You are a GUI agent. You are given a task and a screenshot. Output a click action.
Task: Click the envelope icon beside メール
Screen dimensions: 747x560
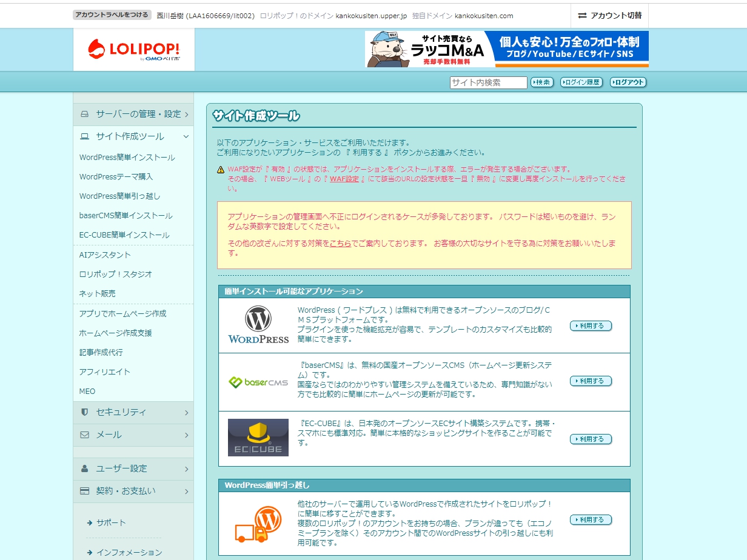point(85,435)
